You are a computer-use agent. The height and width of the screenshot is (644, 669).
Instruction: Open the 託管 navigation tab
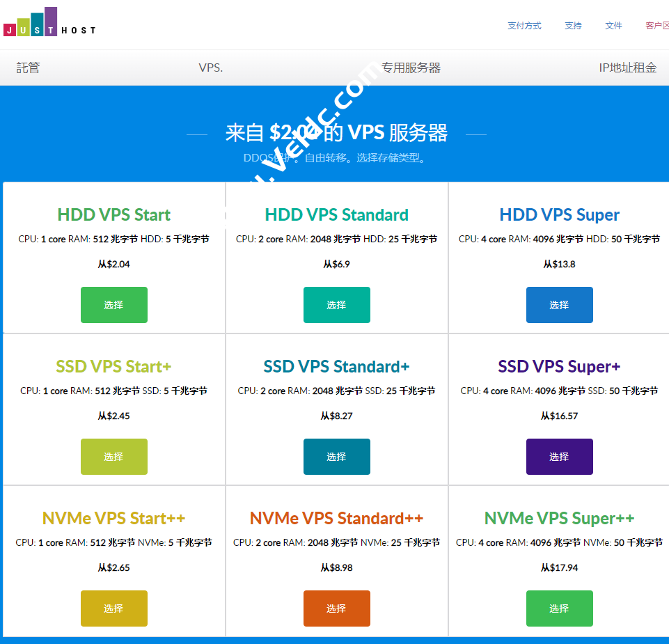[x=27, y=68]
